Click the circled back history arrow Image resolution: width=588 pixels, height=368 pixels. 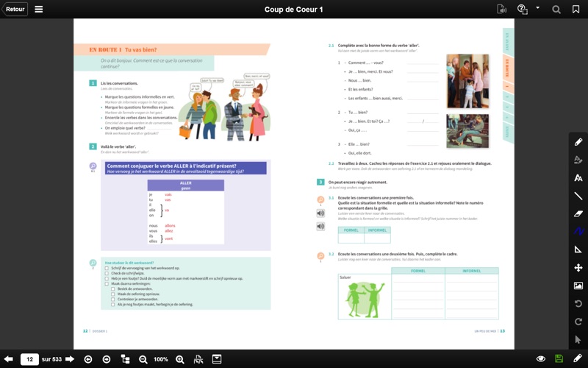(x=88, y=359)
